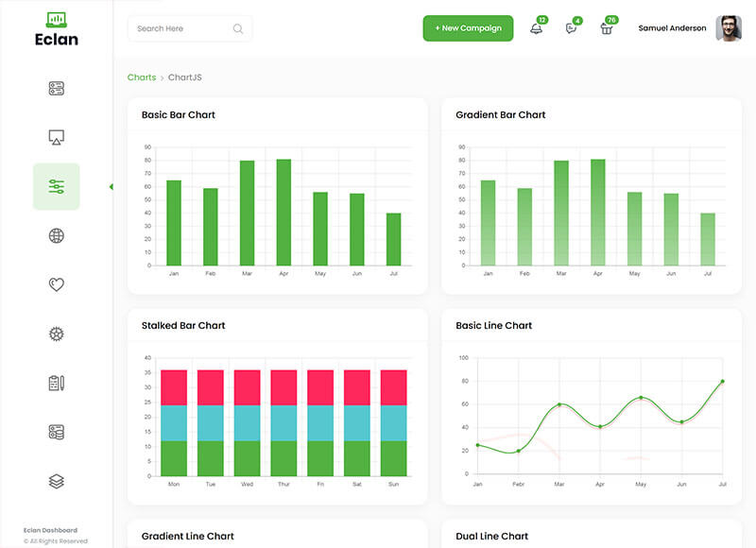Focus the Search Here input field
Viewport: 756px width, 548px height.
point(180,28)
